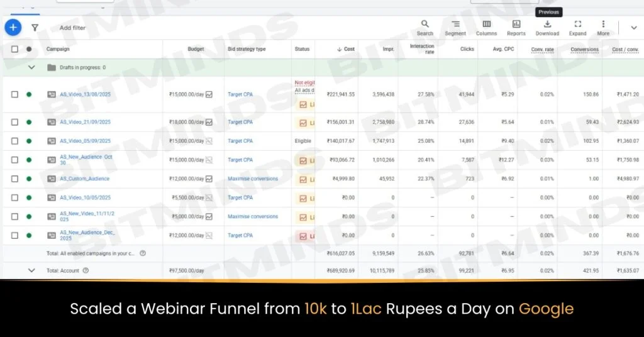Check the box for AS_Video_05/09/2025
644x337 pixels.
[15, 141]
